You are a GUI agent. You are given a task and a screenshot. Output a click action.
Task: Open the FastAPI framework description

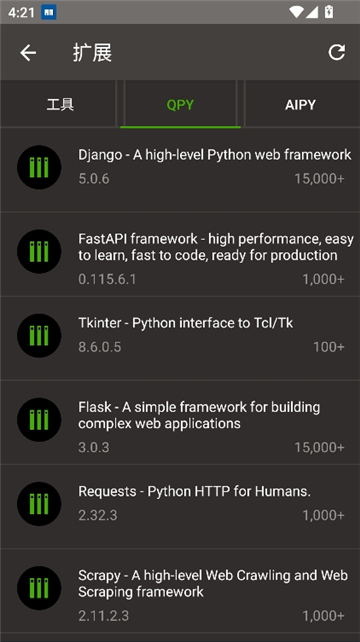pyautogui.click(x=216, y=247)
